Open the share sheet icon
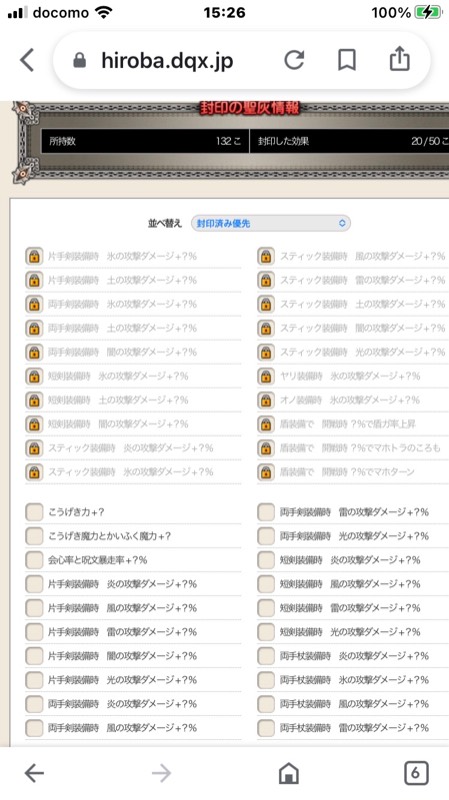Screen dimensions: 449x800 point(400,58)
